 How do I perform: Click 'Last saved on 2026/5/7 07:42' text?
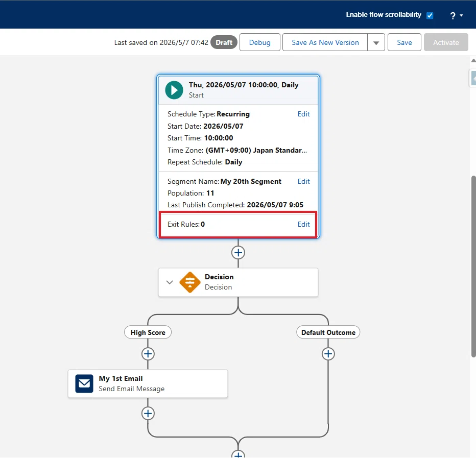161,42
